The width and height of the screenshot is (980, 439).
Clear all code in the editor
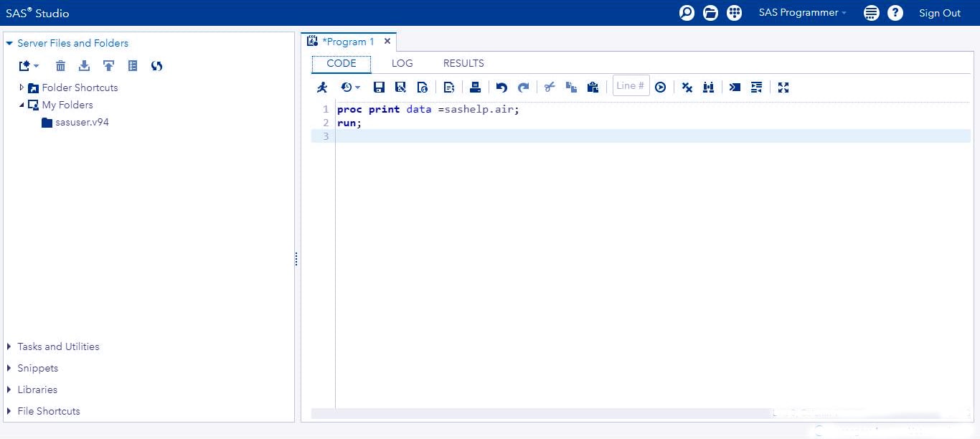687,86
